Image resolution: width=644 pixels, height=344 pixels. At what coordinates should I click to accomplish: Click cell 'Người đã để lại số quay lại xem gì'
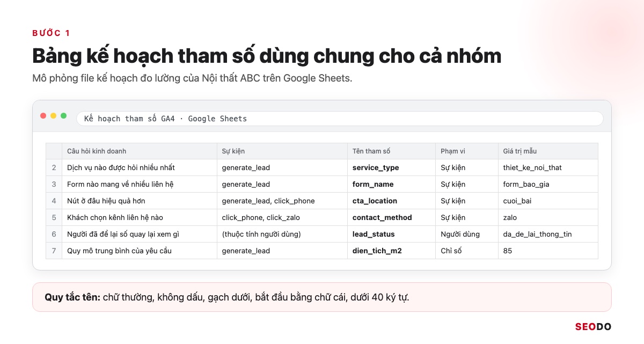tap(140, 234)
